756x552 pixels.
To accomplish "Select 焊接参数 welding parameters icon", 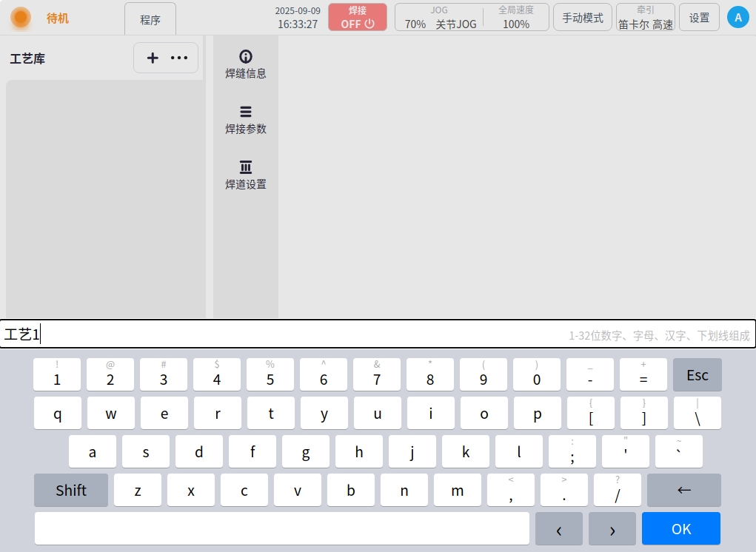I will (246, 120).
